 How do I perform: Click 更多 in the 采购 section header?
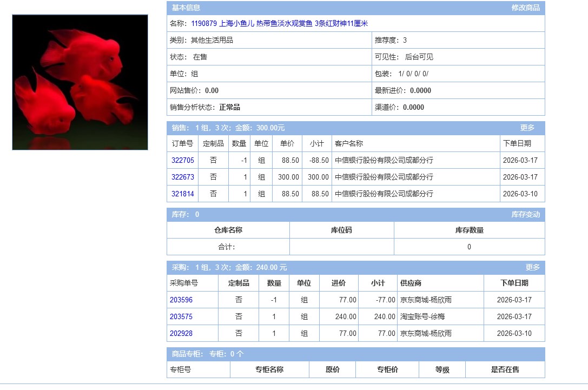[532, 268]
